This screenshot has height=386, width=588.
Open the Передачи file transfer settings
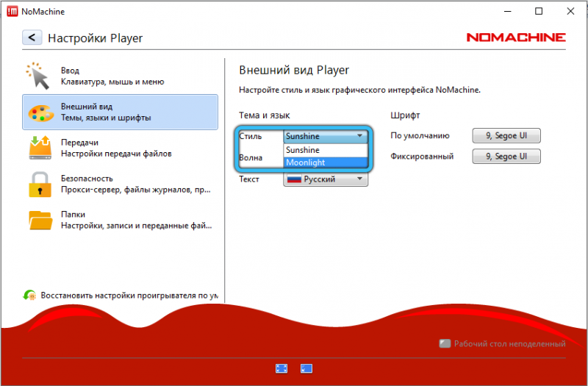(120, 149)
